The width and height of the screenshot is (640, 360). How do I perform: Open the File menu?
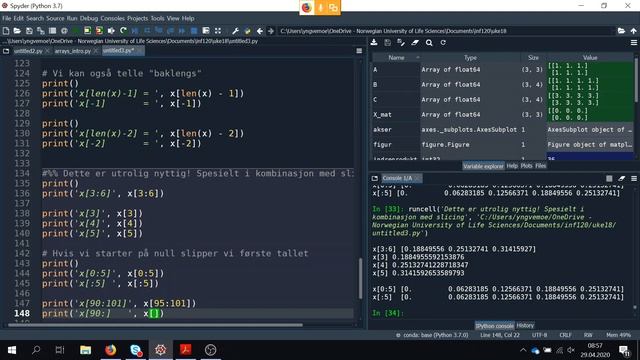pos(7,18)
